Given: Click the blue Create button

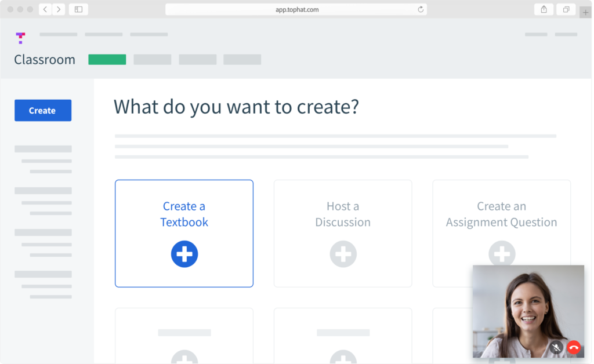Looking at the screenshot, I should point(43,111).
